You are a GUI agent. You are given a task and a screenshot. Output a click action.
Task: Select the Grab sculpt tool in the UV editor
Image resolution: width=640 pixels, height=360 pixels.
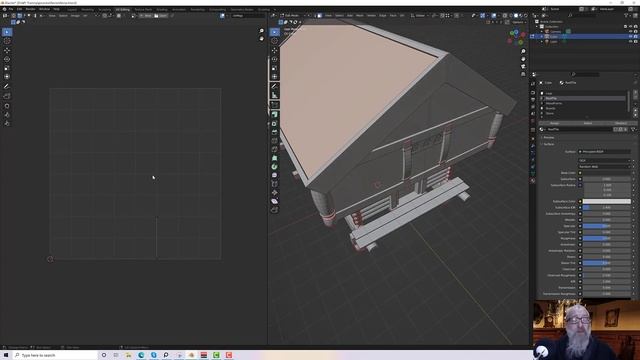pos(7,105)
